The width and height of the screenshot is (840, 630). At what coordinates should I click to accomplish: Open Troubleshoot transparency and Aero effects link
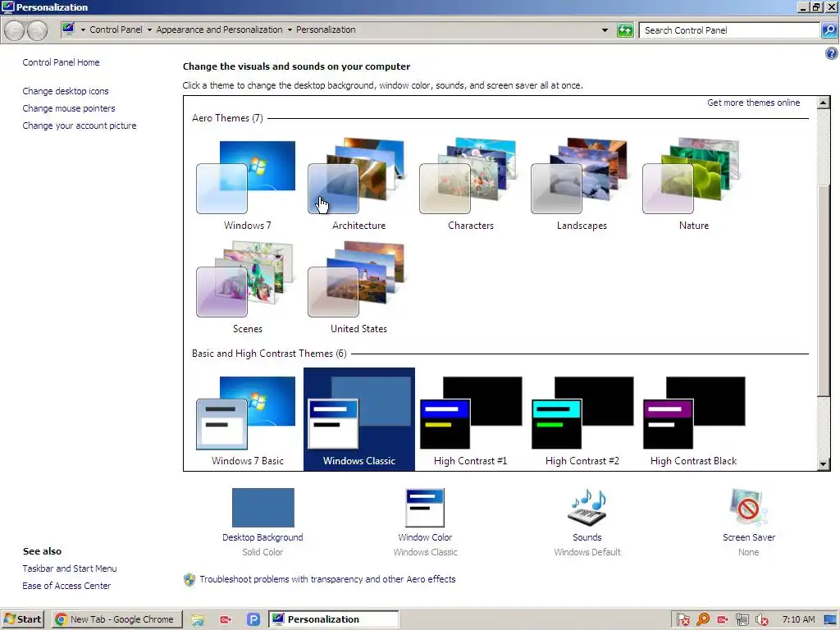(327, 579)
